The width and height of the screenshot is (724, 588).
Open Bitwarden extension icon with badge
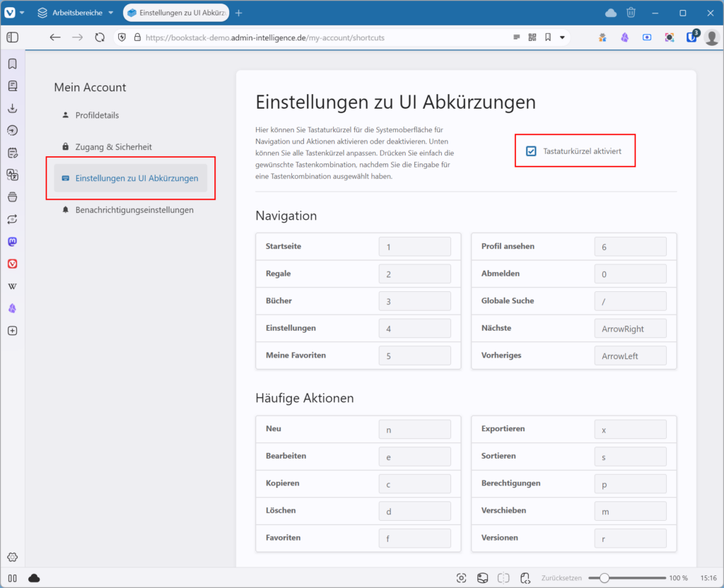coord(692,37)
